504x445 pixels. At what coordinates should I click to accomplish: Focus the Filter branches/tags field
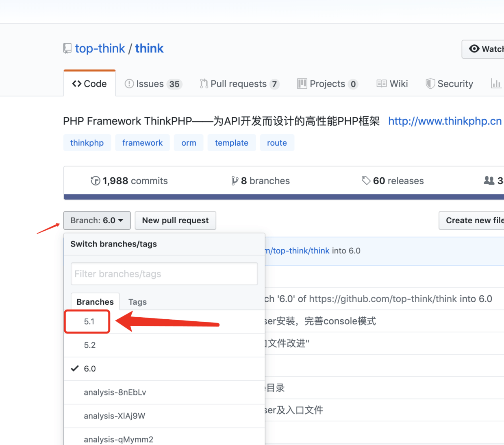pos(164,274)
